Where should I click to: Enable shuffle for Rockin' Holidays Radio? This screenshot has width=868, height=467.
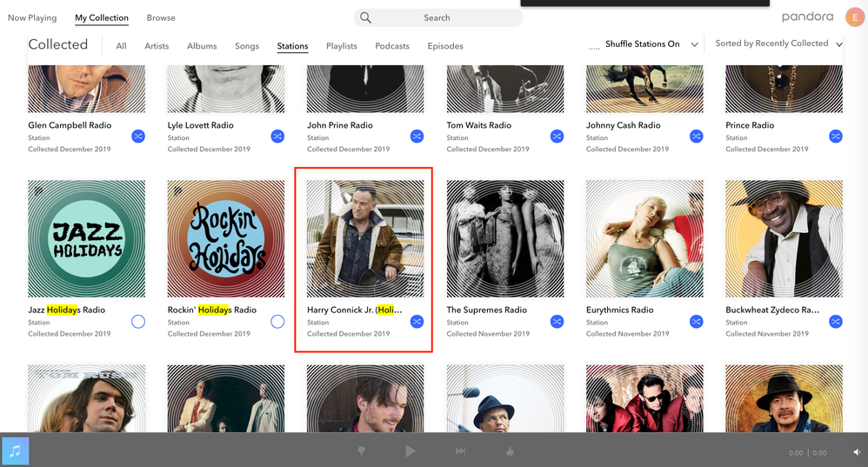click(x=277, y=322)
